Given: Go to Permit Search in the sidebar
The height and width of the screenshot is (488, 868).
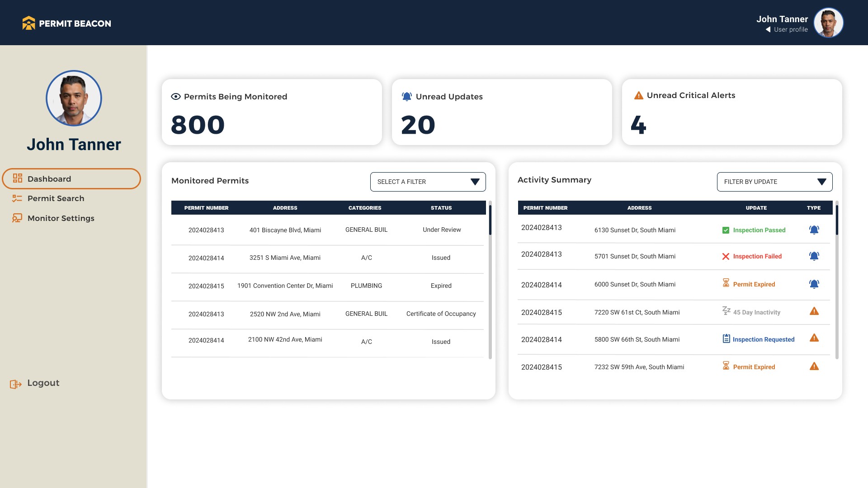Looking at the screenshot, I should [56, 198].
